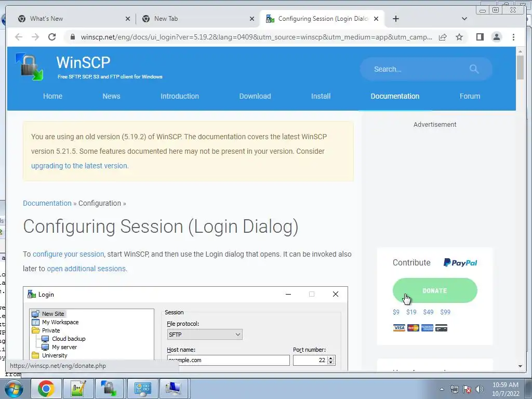
Task: Click the American Express card icon
Action: point(427,328)
